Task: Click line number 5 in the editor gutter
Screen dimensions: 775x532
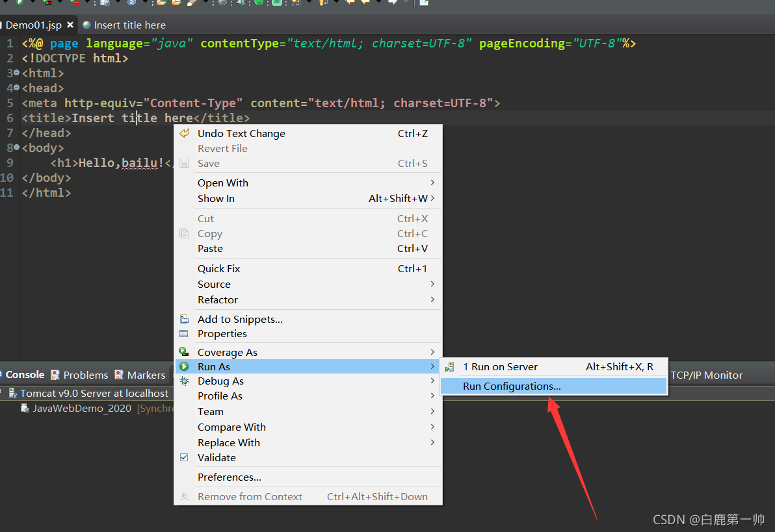Action: (10, 103)
